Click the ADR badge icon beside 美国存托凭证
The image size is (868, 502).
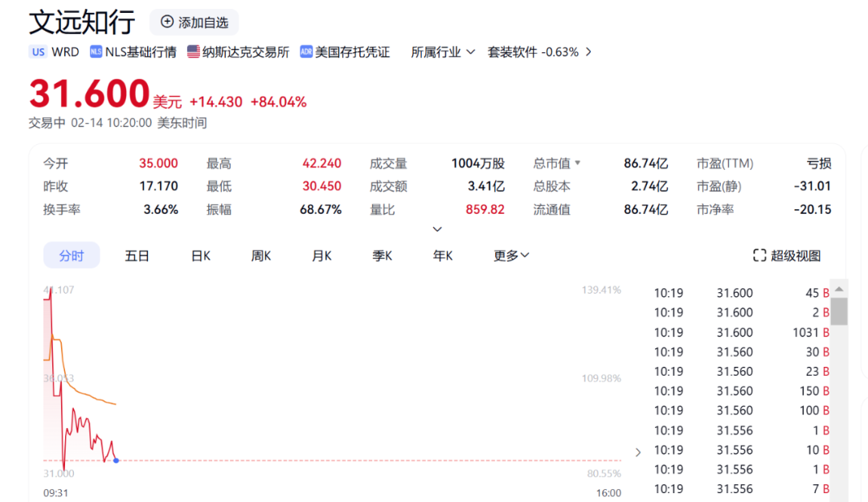pos(306,51)
